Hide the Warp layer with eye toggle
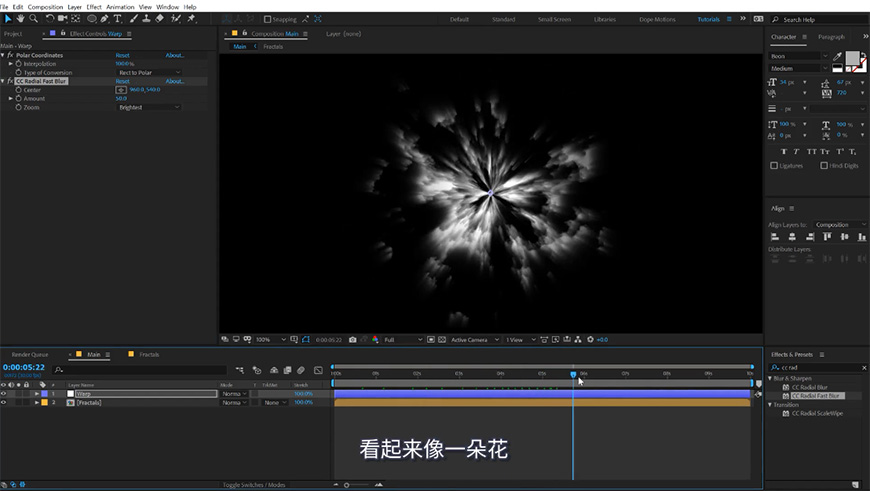The width and height of the screenshot is (870, 491). click(x=4, y=394)
